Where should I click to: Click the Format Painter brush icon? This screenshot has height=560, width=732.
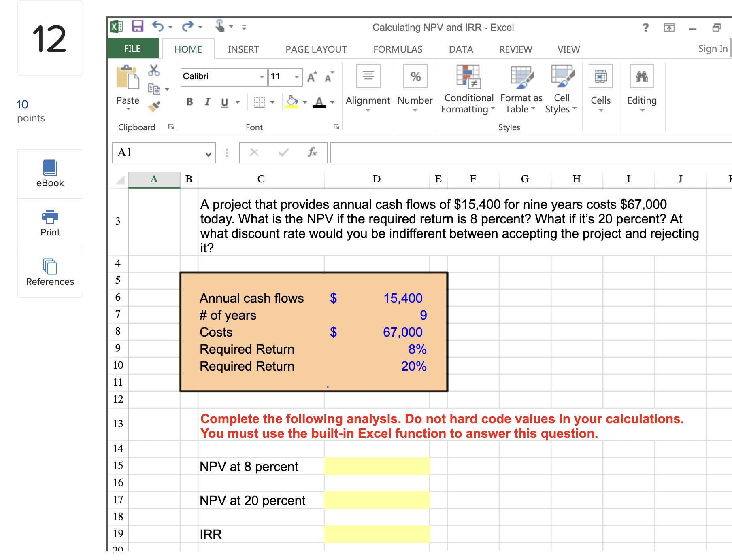point(154,106)
